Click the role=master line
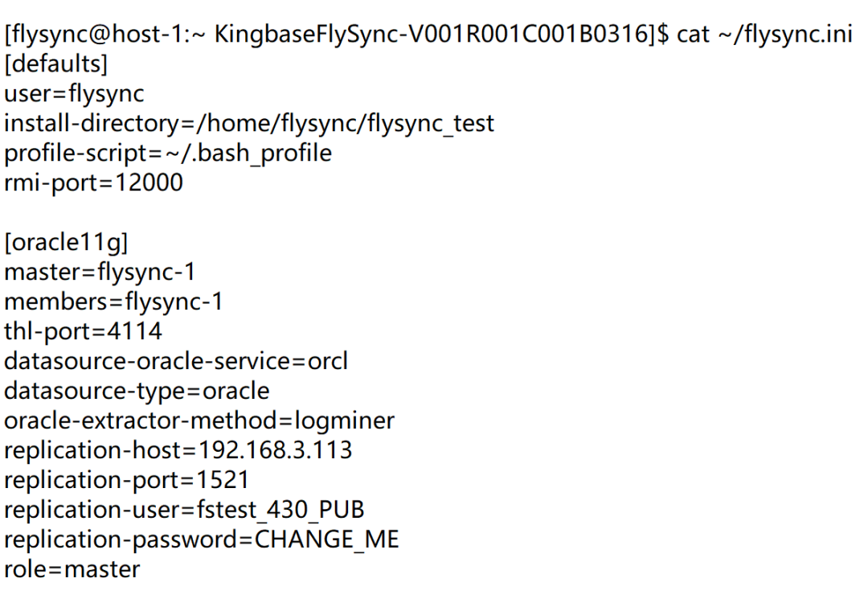 click(x=72, y=569)
